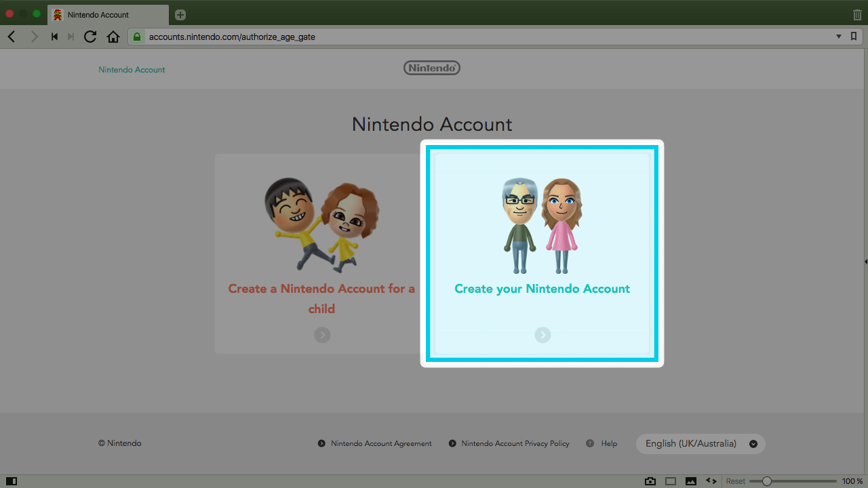This screenshot has height=488, width=868.
Task: Select the Nintendo Account tab
Action: click(108, 15)
